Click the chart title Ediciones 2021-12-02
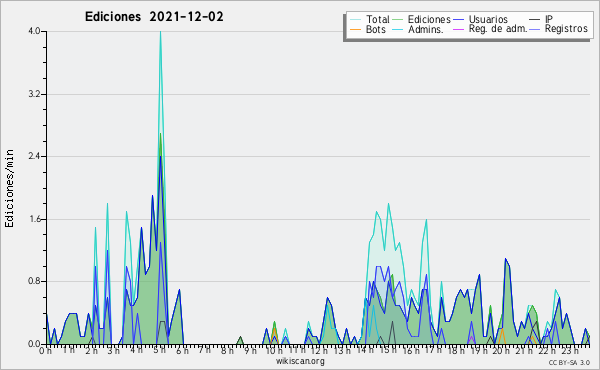Screen dimensions: 600x370 (154, 17)
